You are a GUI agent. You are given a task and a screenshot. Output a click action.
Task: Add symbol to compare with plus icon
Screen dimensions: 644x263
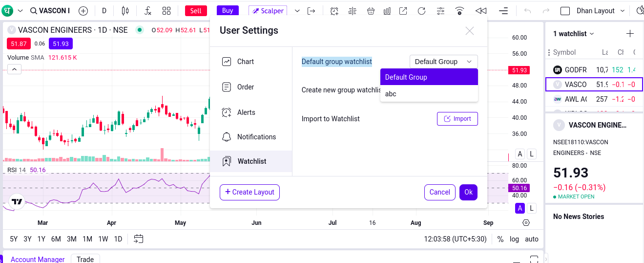(x=83, y=11)
